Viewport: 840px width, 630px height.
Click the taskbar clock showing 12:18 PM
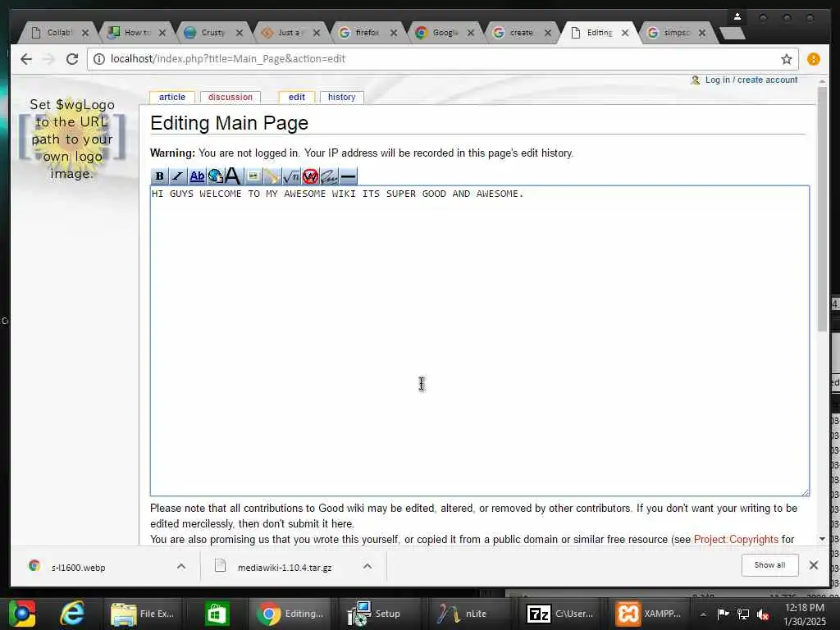pyautogui.click(x=804, y=614)
